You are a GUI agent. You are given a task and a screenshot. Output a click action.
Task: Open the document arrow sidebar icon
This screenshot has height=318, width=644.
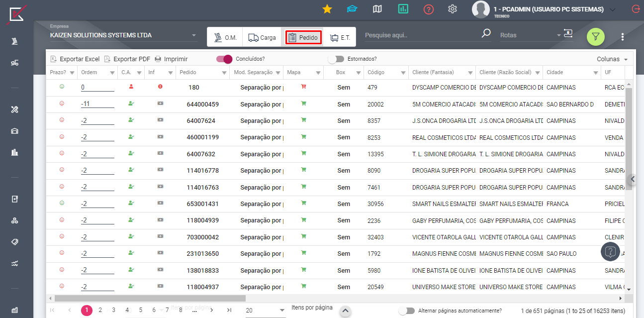click(15, 199)
